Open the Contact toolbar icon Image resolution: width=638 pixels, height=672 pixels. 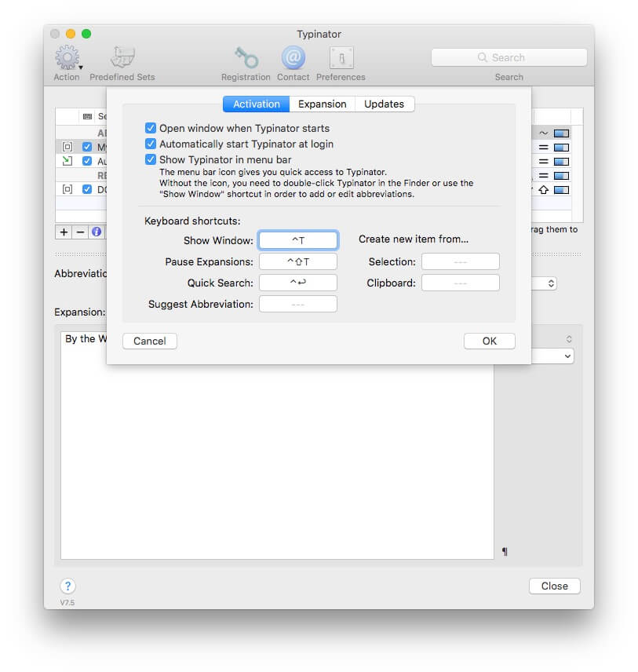click(293, 59)
